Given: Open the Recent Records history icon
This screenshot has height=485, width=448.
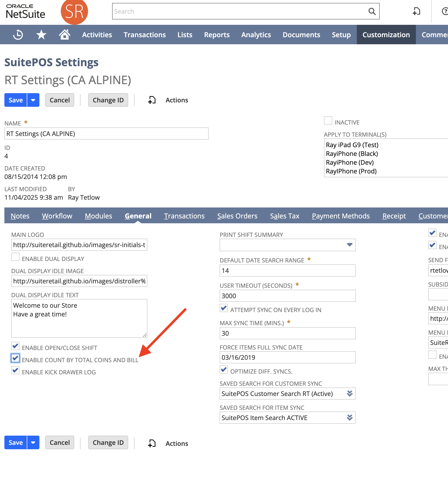Looking at the screenshot, I should click(x=18, y=35).
